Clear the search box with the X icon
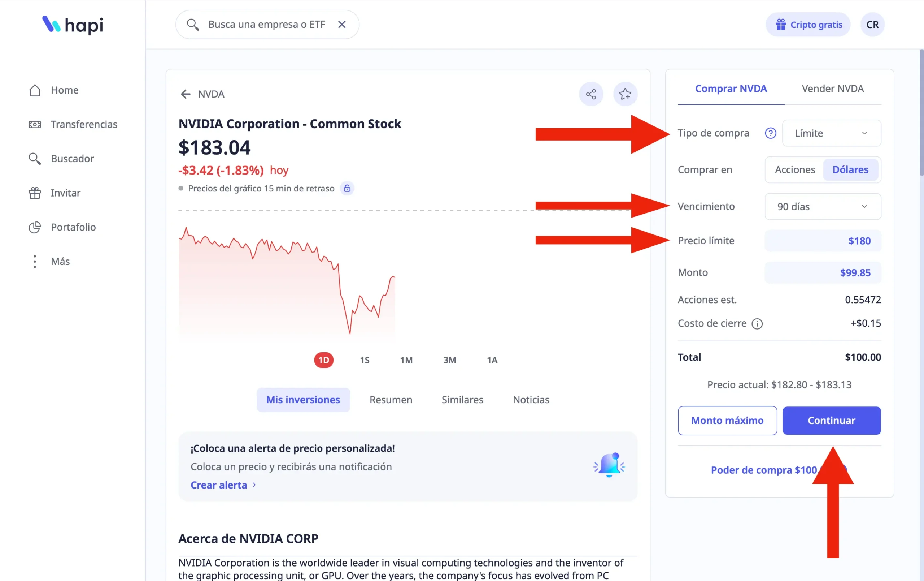The width and height of the screenshot is (924, 581). (341, 25)
